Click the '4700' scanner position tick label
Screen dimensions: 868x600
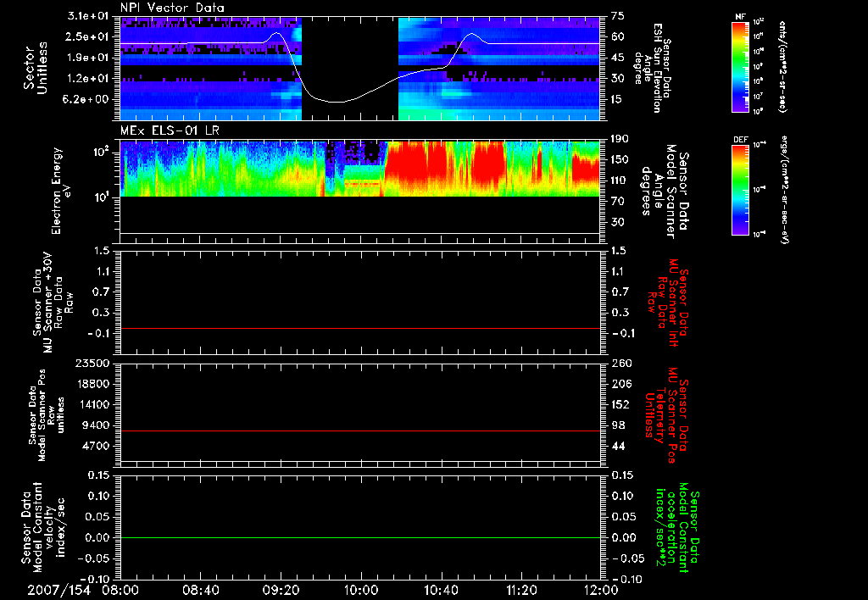point(95,446)
